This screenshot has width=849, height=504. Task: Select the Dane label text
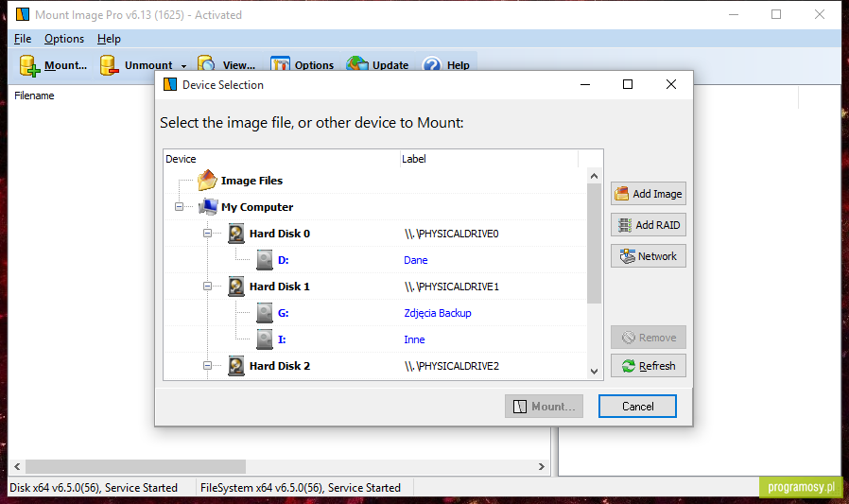pos(416,260)
